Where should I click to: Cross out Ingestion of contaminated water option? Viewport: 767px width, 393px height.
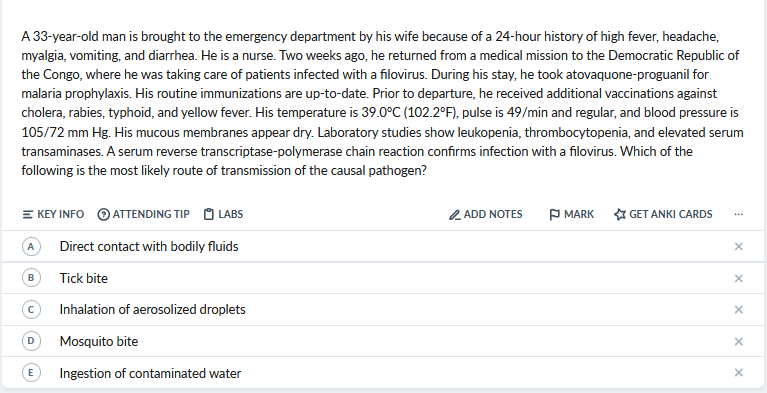click(x=739, y=373)
